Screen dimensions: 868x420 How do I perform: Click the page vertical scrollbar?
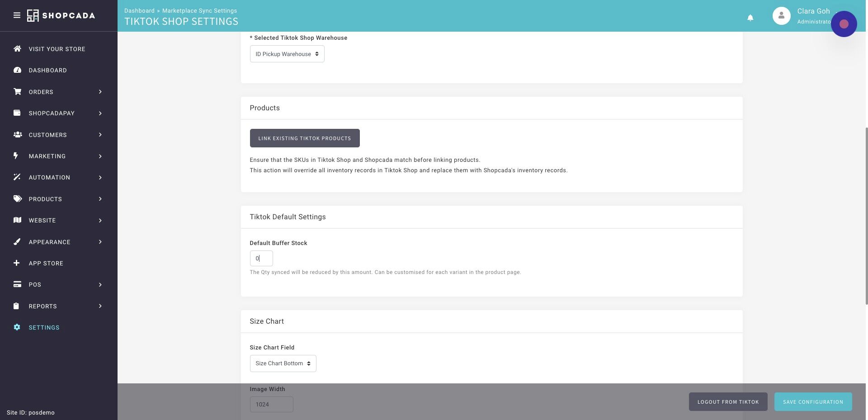pos(866,216)
